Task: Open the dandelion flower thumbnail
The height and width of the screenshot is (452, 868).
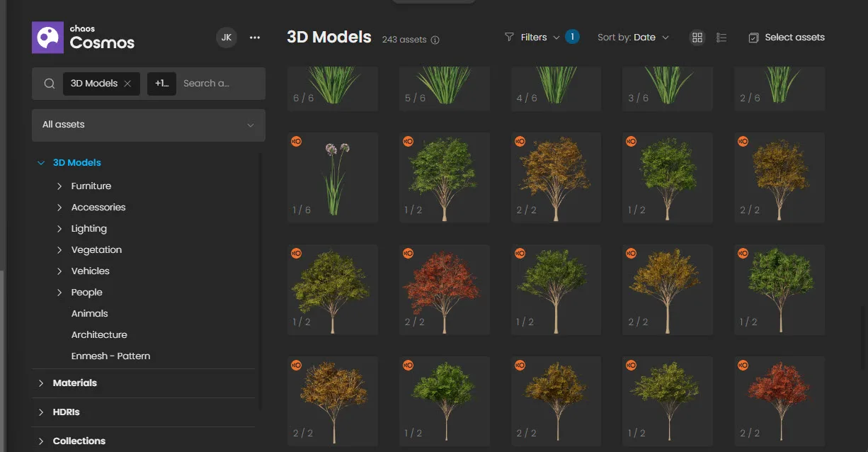Action: click(x=332, y=176)
